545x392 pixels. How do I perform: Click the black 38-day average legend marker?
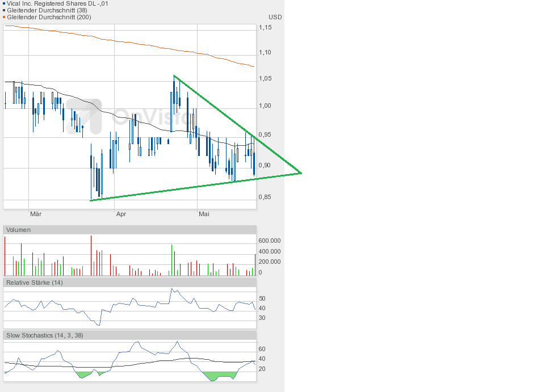[4, 10]
